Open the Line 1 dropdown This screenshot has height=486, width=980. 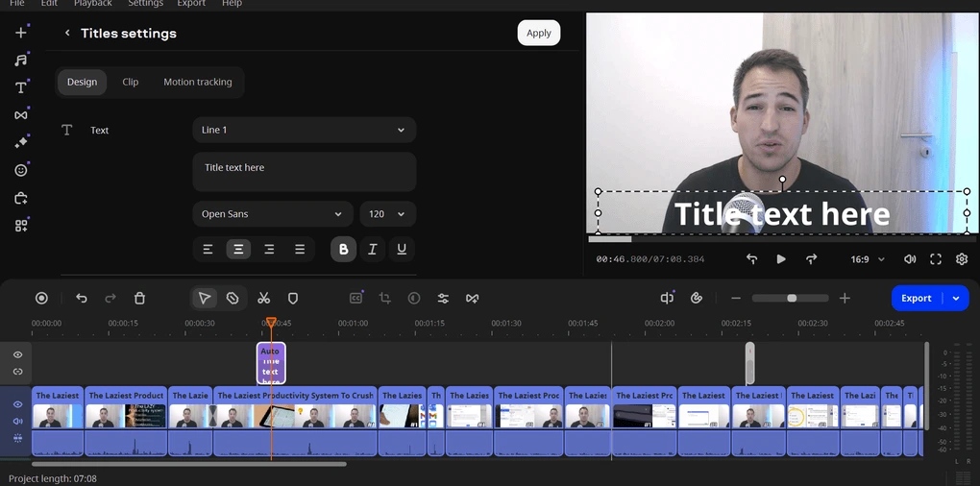(305, 130)
